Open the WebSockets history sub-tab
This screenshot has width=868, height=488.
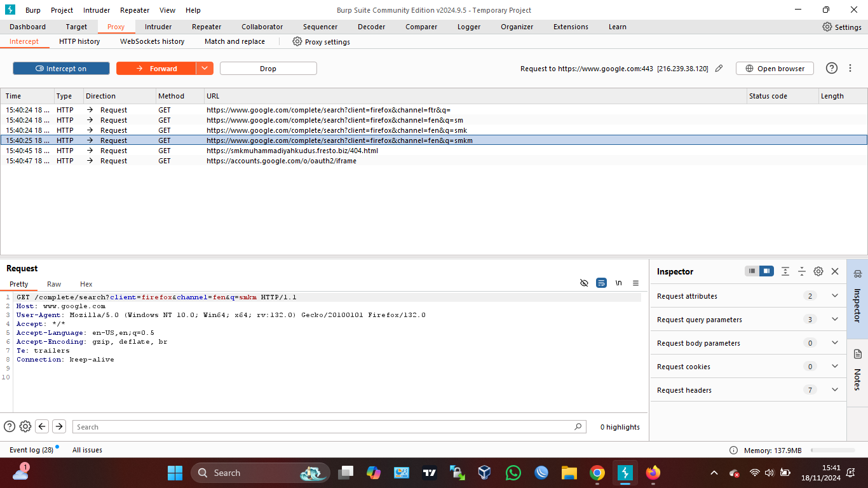(x=153, y=41)
